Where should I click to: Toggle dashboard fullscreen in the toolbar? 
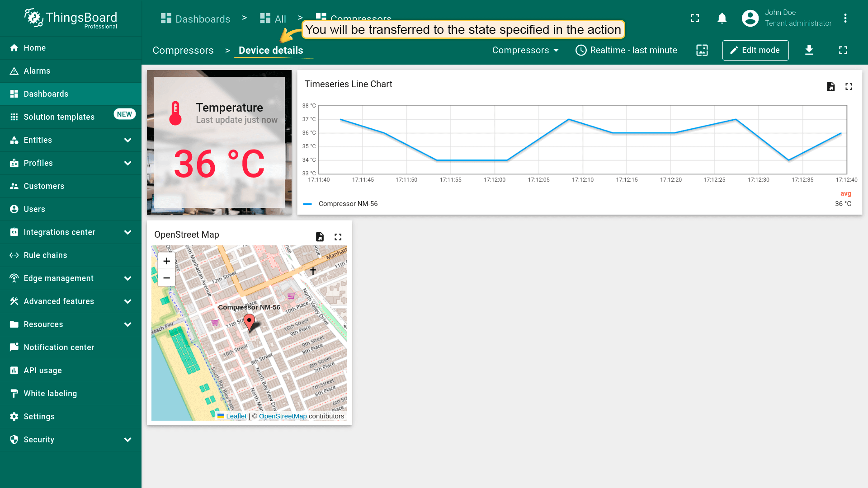(843, 50)
